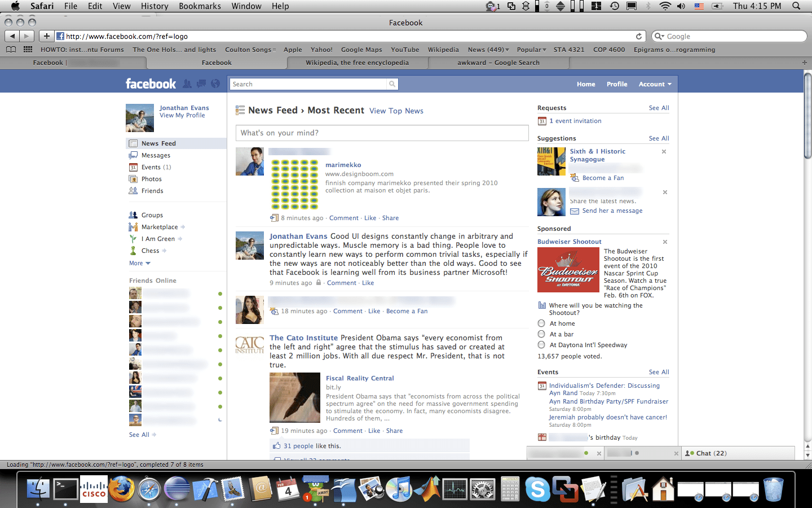Viewport: 812px width, 508px height.
Task: Click the View Top News link
Action: (396, 111)
